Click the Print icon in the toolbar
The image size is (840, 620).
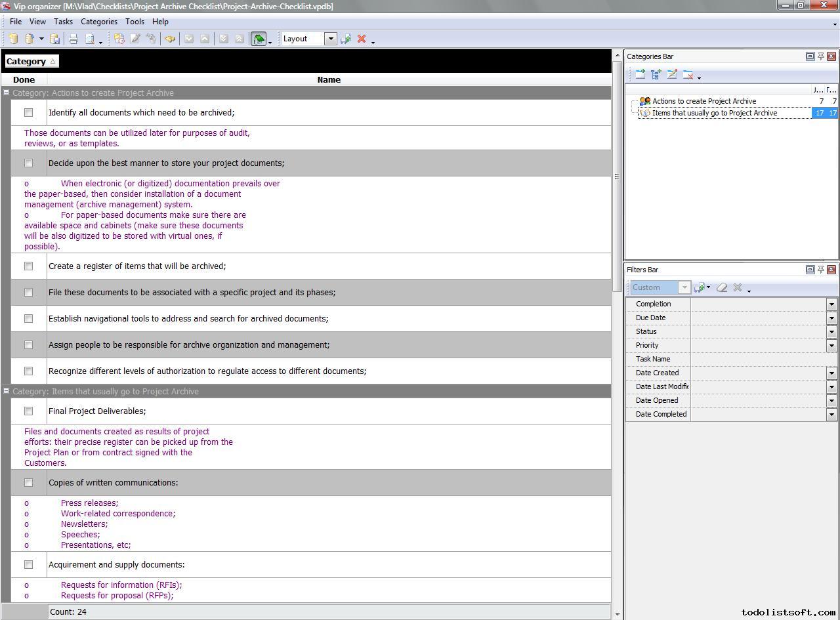point(73,39)
